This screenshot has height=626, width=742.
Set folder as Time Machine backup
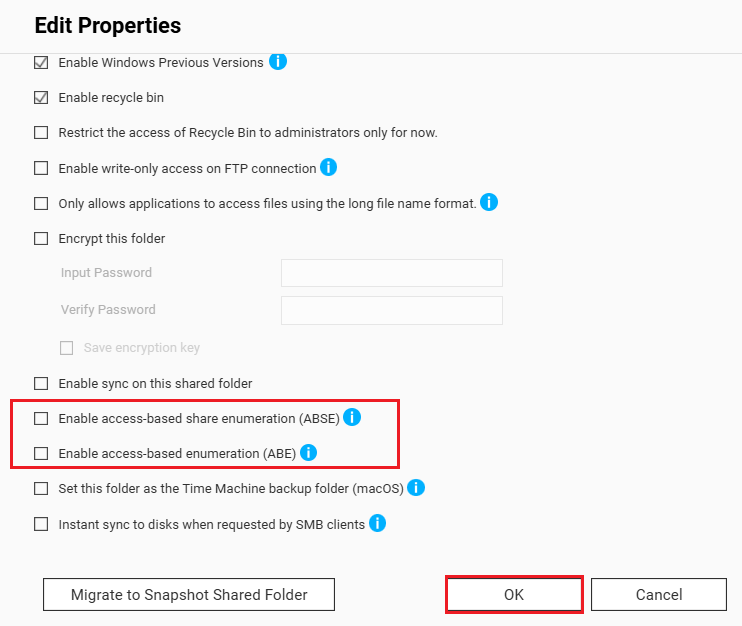(x=41, y=489)
